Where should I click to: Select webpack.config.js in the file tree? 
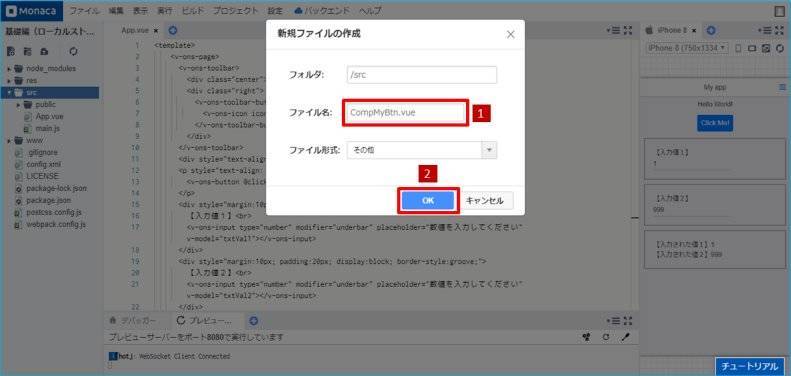click(55, 225)
